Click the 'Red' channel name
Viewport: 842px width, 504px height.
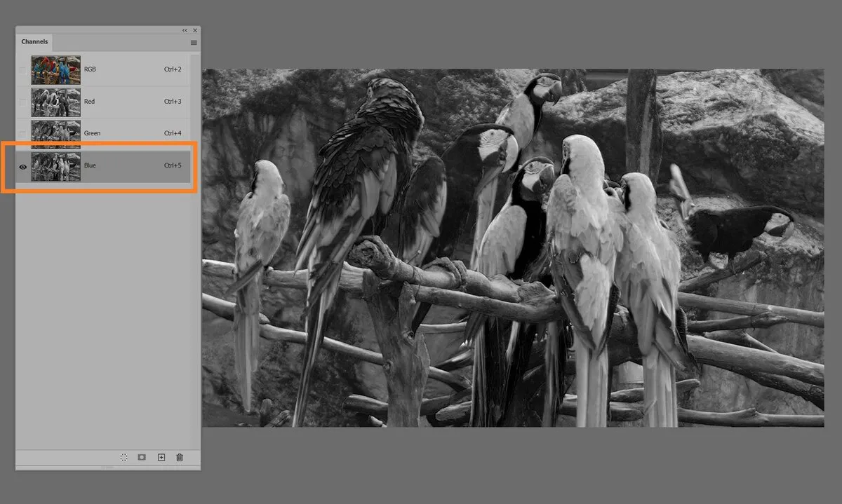click(x=89, y=102)
